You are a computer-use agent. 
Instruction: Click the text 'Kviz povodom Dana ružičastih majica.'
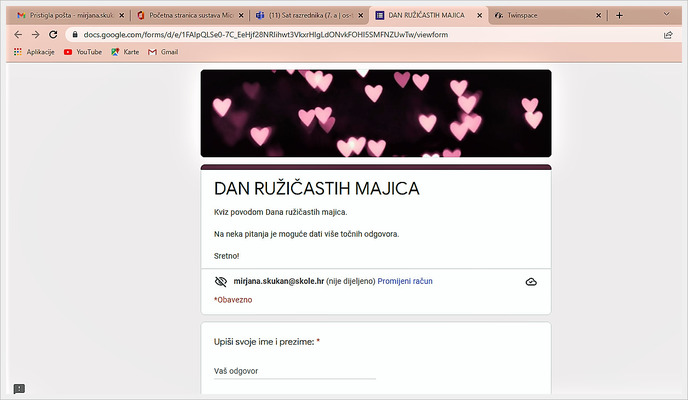280,212
